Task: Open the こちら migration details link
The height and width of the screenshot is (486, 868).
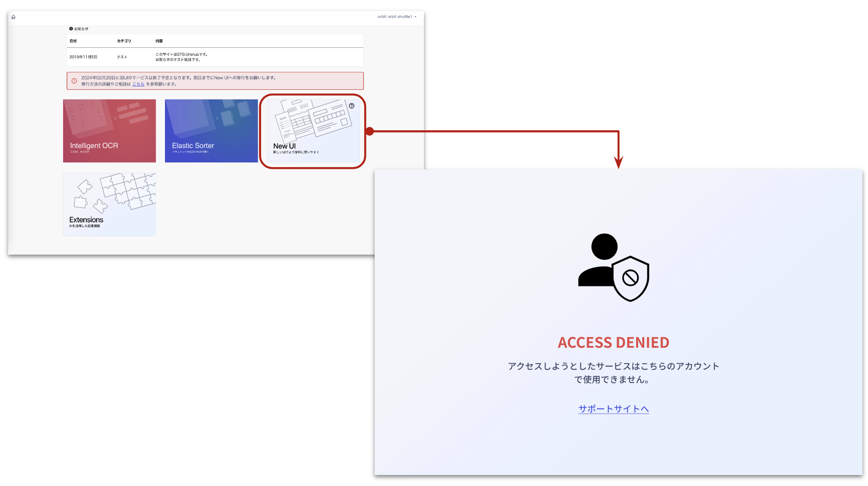Action: 138,84
